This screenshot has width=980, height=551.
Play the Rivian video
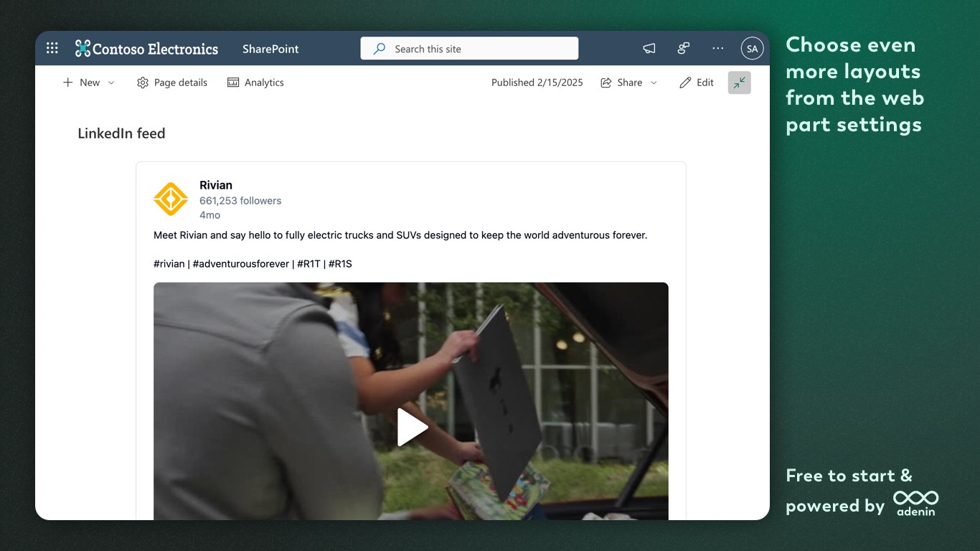412,428
